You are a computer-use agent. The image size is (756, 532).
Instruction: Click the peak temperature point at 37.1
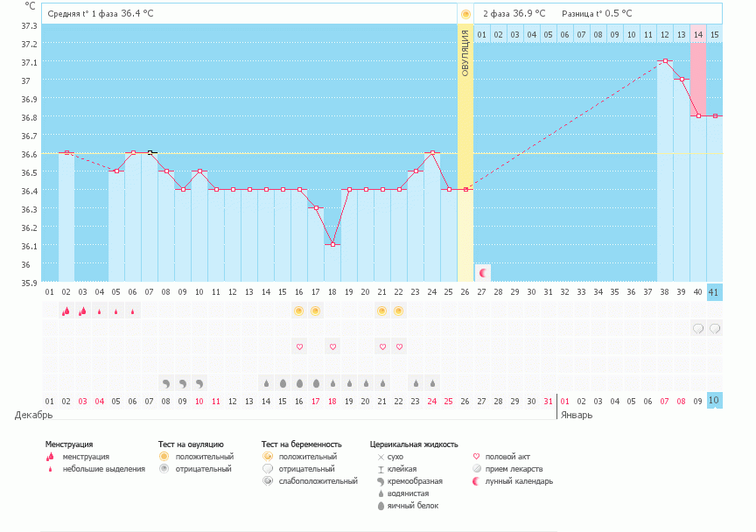(666, 61)
